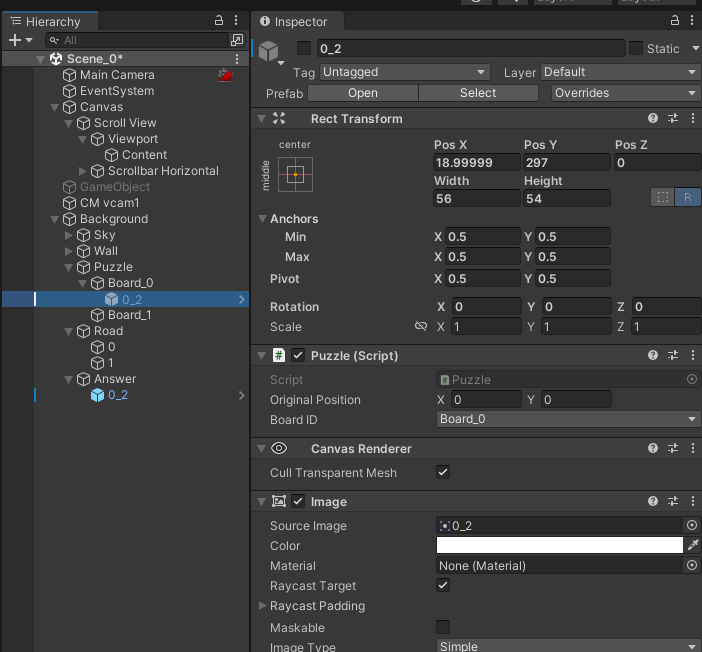Expand the Wall object

pyautogui.click(x=68, y=251)
